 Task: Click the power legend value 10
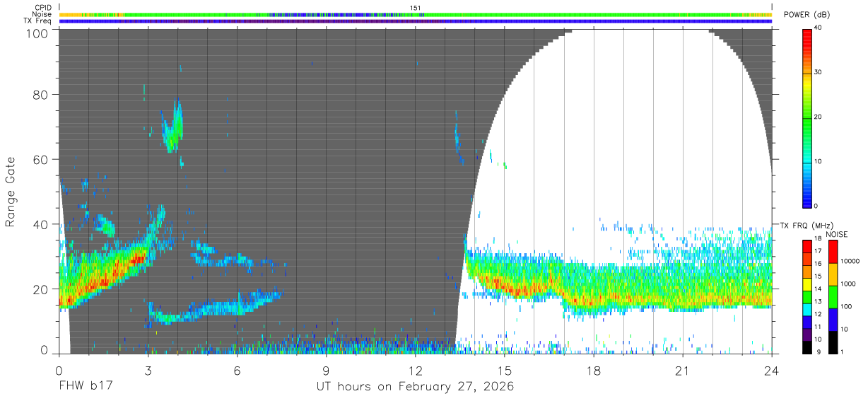[819, 162]
